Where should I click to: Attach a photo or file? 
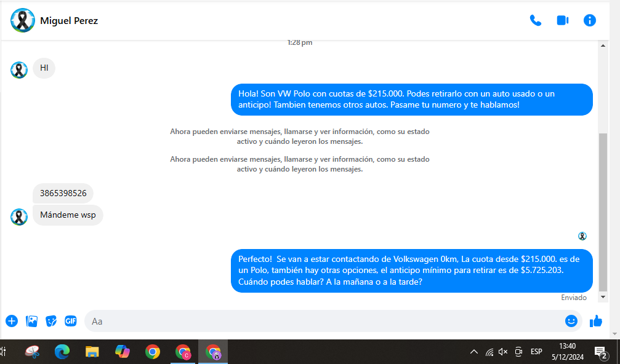coord(31,321)
